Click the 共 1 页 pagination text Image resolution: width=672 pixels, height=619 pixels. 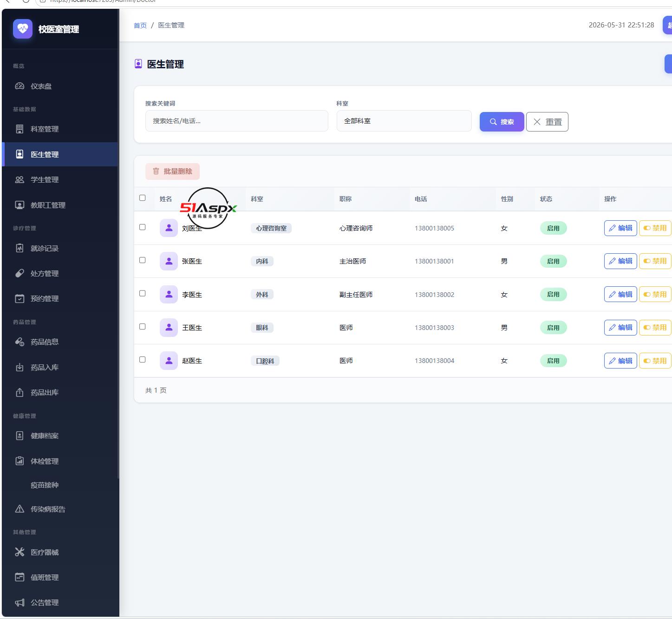(x=156, y=390)
